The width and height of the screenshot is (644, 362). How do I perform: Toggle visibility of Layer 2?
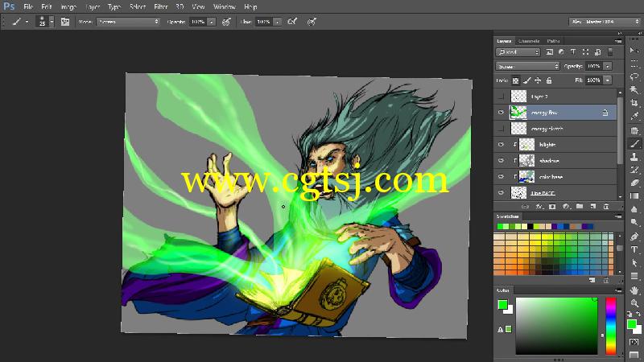point(501,97)
